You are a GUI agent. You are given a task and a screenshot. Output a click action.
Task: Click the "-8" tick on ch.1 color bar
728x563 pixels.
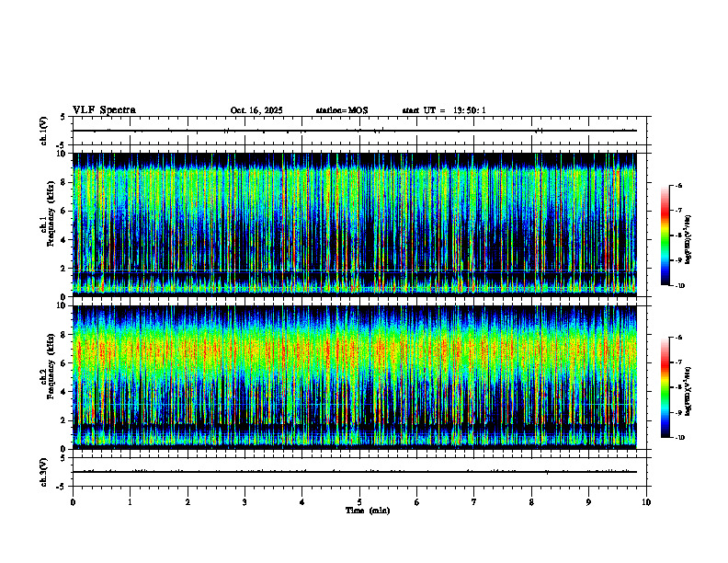point(678,236)
